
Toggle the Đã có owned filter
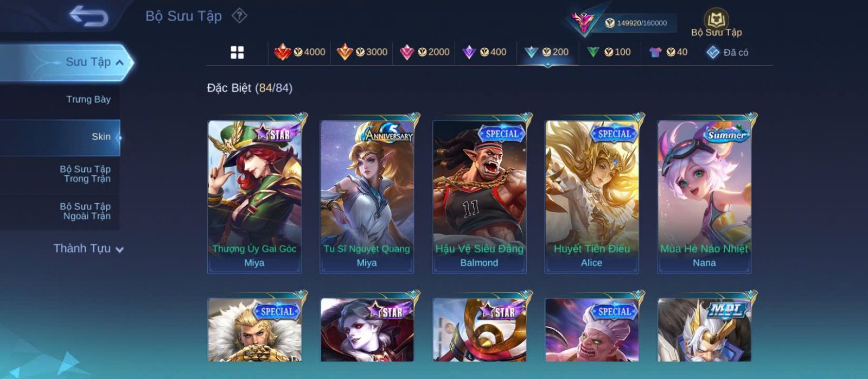click(727, 52)
